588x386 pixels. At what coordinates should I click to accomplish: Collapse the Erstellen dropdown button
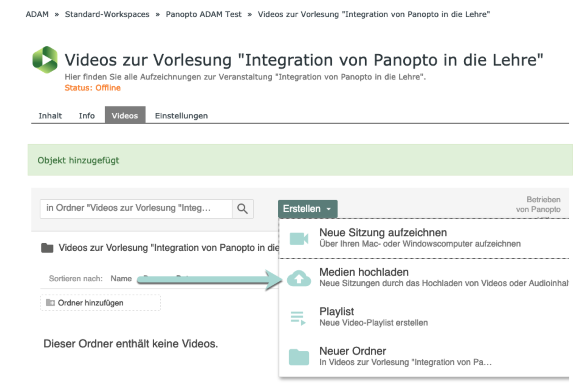tap(307, 209)
